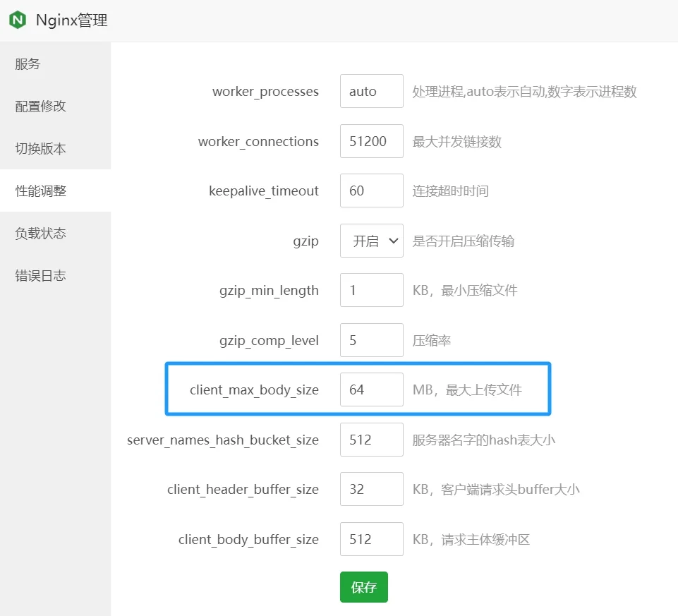
Task: Open the 切换版本 sidebar tab
Action: [x=40, y=149]
